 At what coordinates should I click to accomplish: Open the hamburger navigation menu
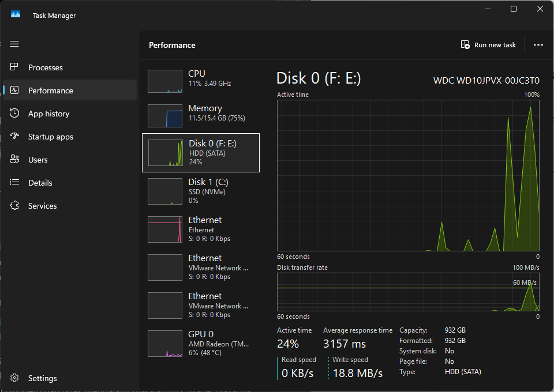click(x=14, y=44)
